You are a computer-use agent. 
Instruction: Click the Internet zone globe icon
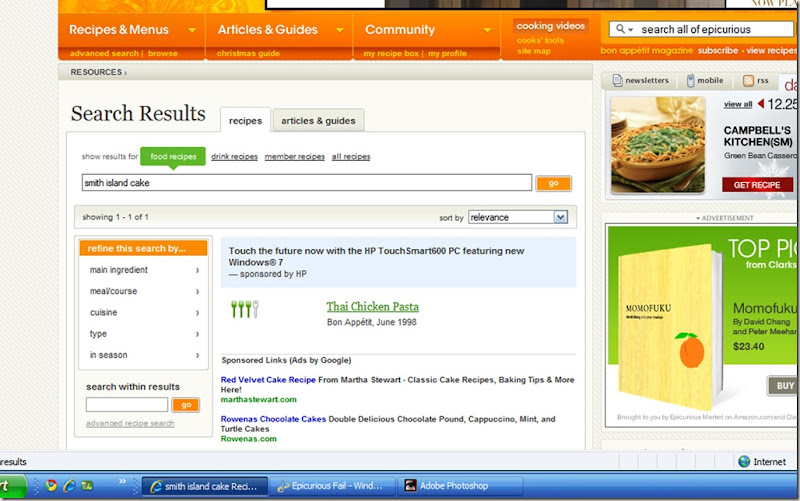pyautogui.click(x=744, y=462)
